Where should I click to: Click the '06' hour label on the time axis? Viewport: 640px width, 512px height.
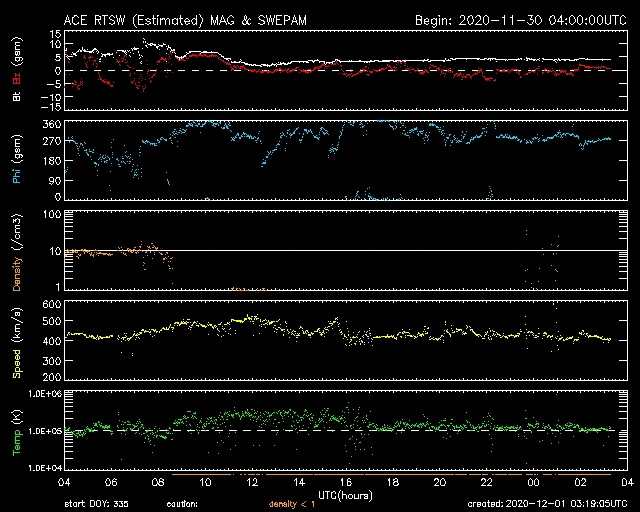click(111, 483)
